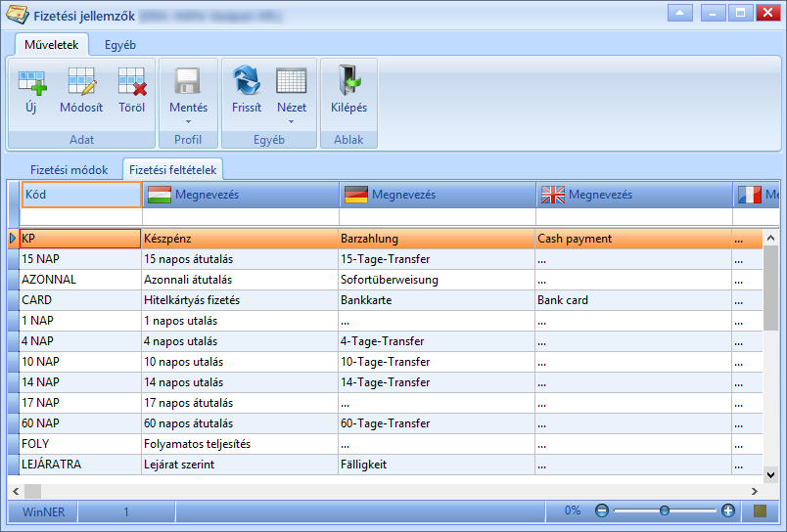Collapse the ribbon with the up-arrow button

680,13
